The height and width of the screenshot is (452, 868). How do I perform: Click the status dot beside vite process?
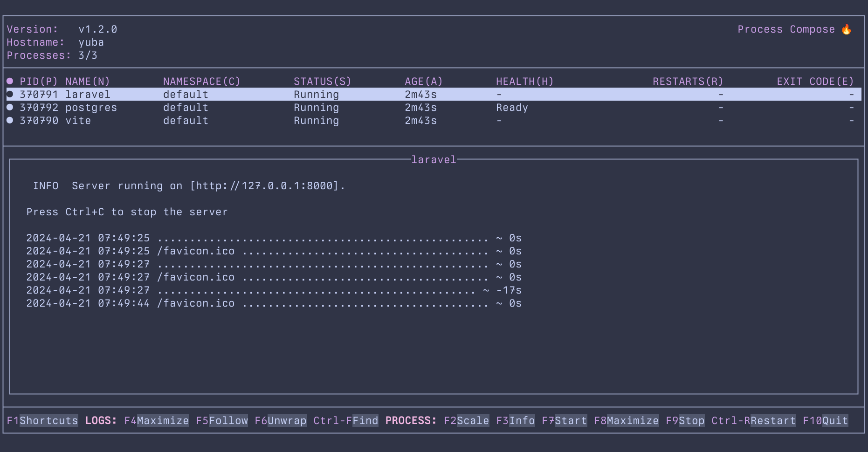[10, 120]
